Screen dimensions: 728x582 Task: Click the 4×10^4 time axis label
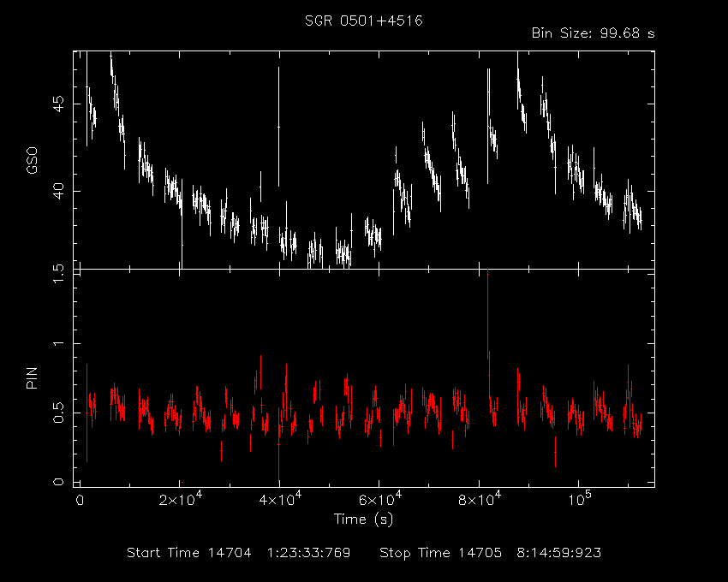[x=279, y=498]
